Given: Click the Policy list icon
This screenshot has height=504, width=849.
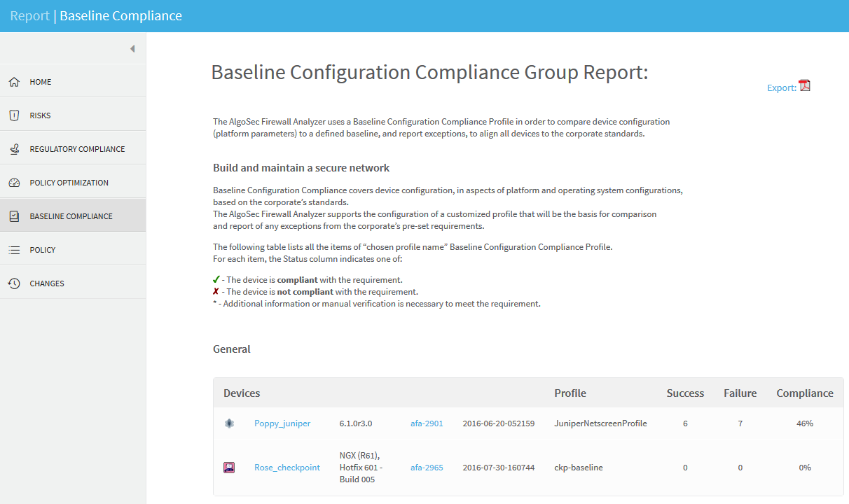Looking at the screenshot, I should (x=14, y=250).
